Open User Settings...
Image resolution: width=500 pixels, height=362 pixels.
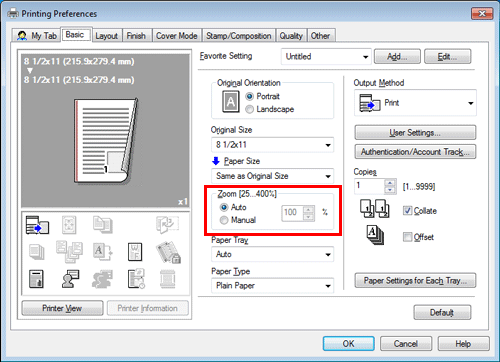[x=415, y=133]
